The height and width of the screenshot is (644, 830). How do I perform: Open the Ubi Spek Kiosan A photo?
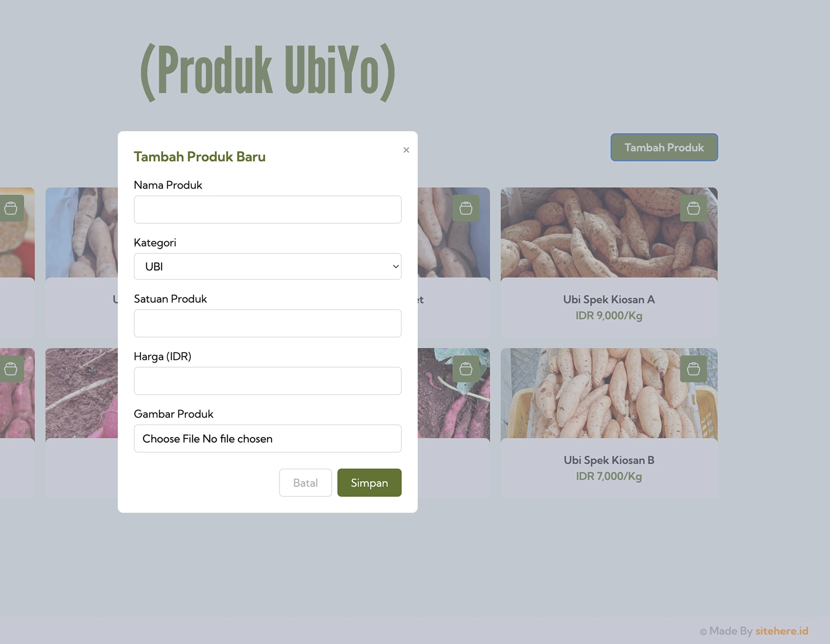609,232
